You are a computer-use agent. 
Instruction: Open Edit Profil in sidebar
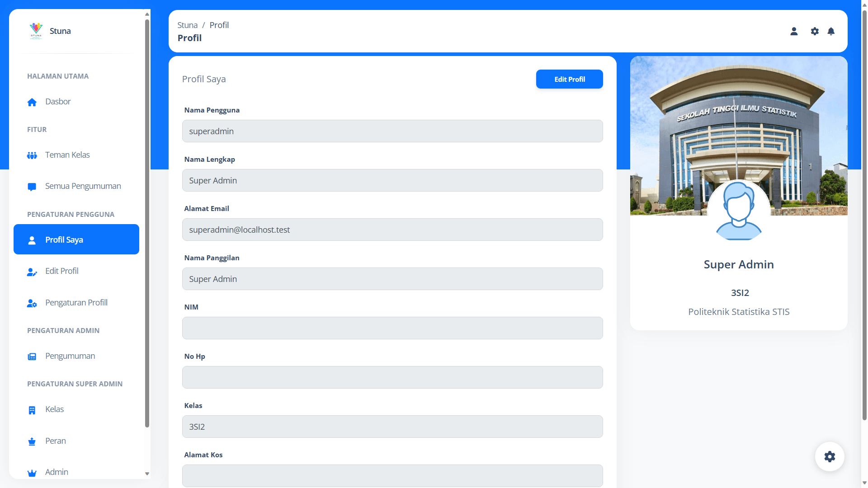62,271
